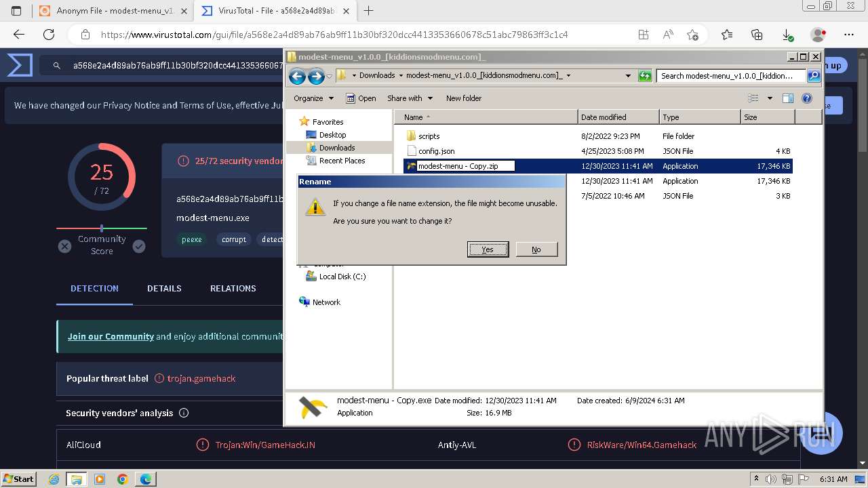Open Internet Explorer from taskbar

(x=54, y=479)
